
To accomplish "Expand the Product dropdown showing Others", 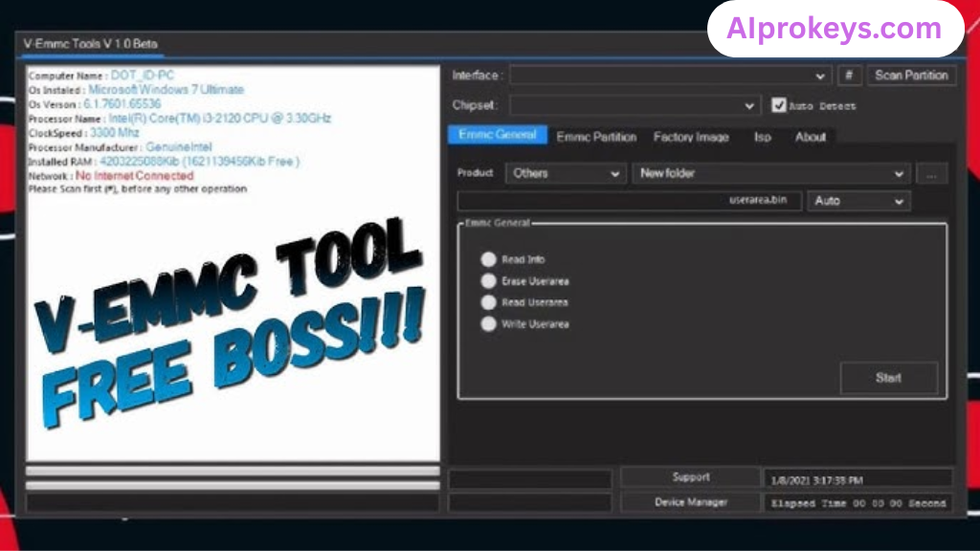I will pos(566,173).
